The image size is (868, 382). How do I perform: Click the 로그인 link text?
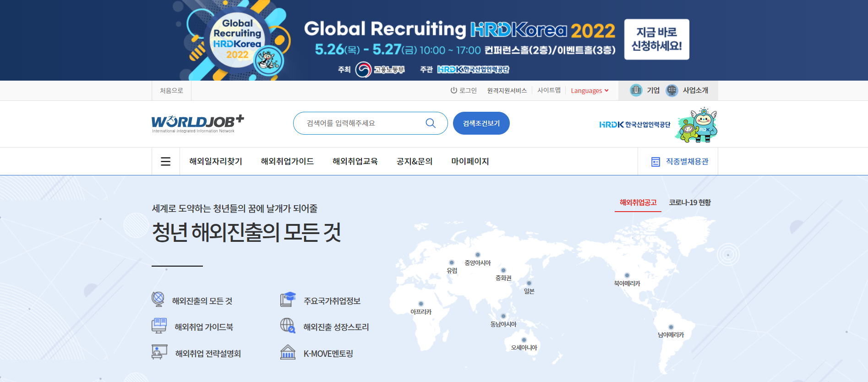(468, 91)
